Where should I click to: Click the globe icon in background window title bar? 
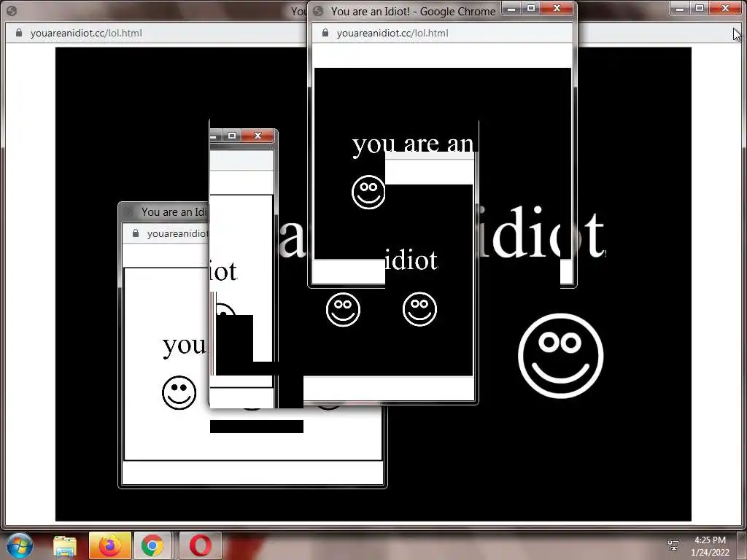[x=12, y=10]
